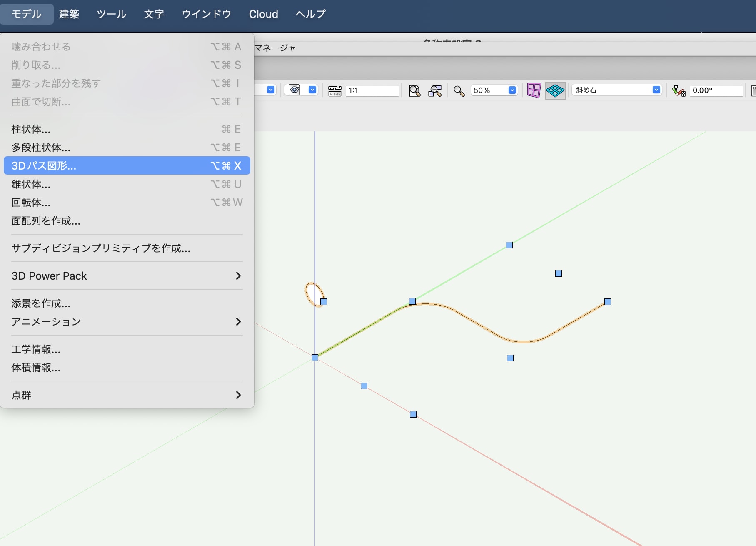Click the magnifier zoom icon
This screenshot has height=546, width=756.
click(x=459, y=91)
